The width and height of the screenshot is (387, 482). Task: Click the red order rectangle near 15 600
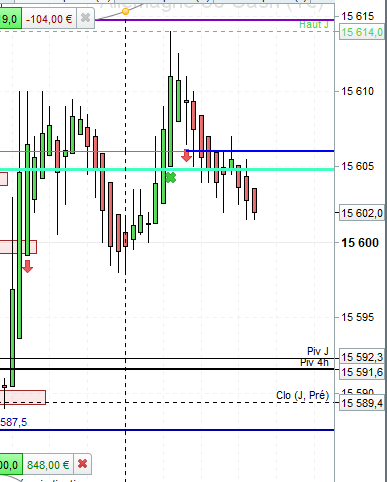point(18,247)
